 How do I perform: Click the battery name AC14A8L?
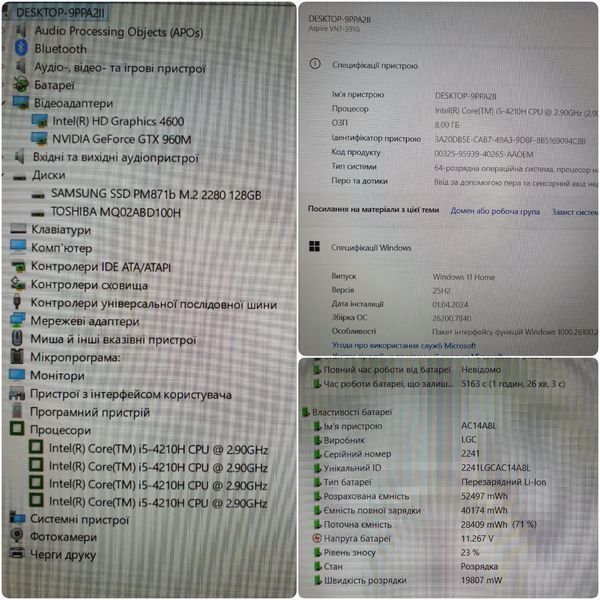(x=479, y=426)
